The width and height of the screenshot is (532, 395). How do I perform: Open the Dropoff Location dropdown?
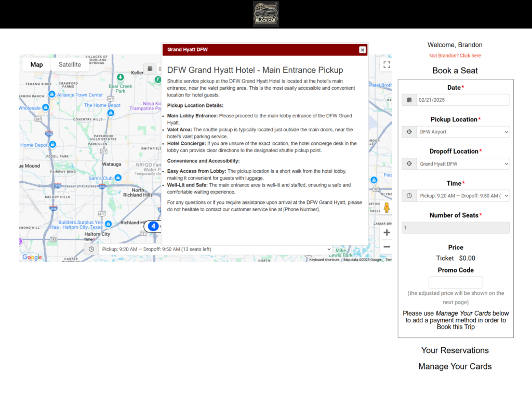pos(463,164)
